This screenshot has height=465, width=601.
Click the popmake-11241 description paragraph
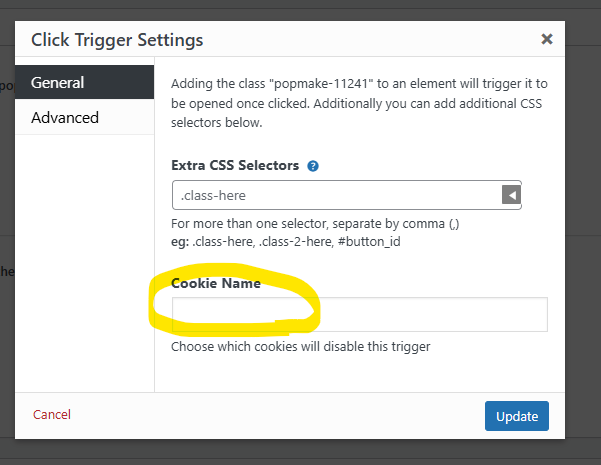359,103
